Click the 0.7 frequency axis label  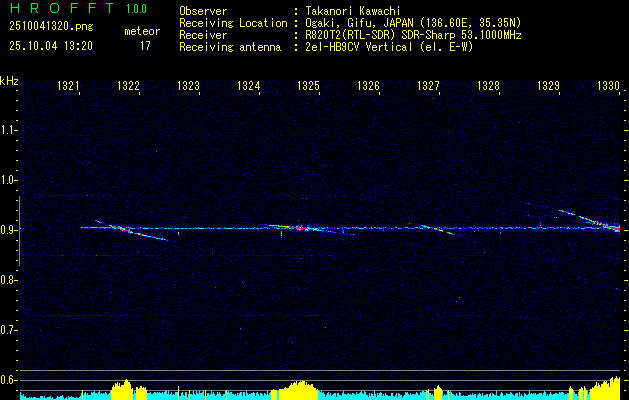point(9,330)
